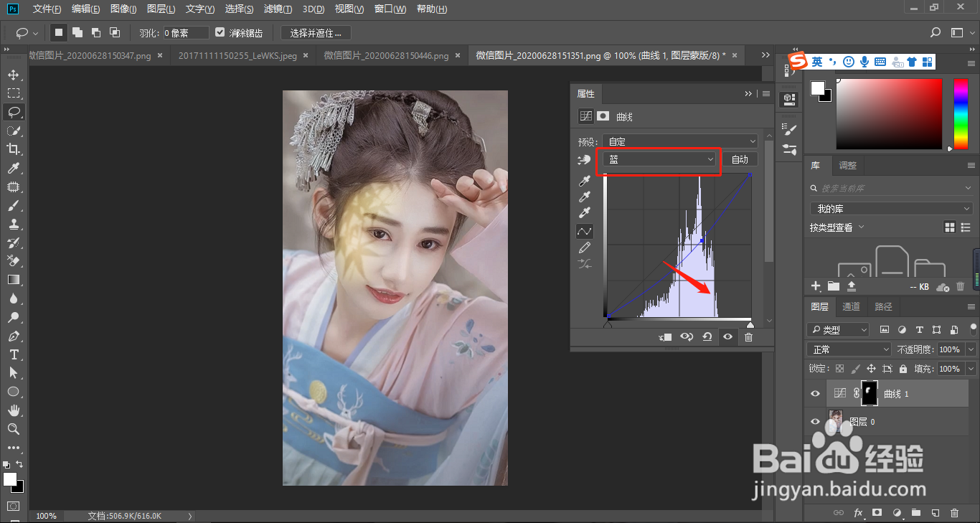Open the 预设 preset dropdown
The width and height of the screenshot is (980, 523).
tap(679, 141)
